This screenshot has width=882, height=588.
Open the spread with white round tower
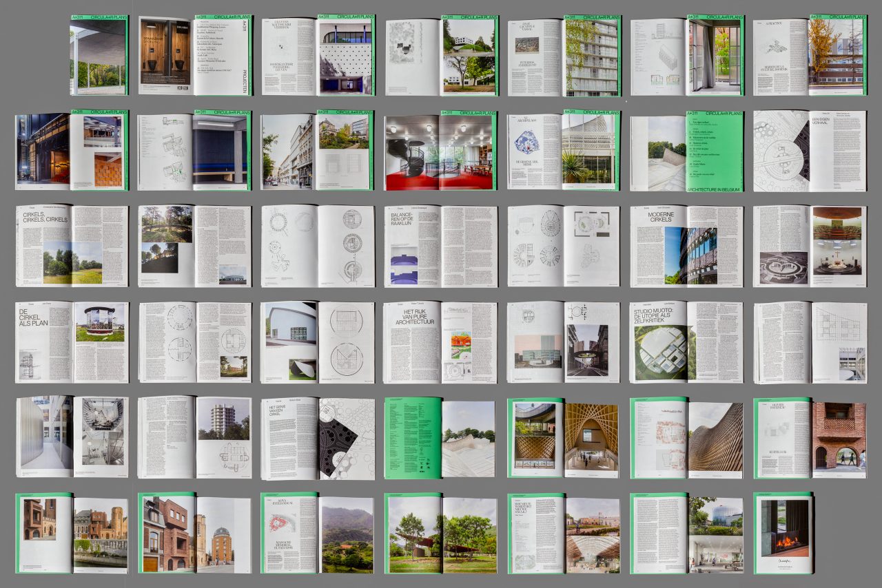tap(194, 437)
